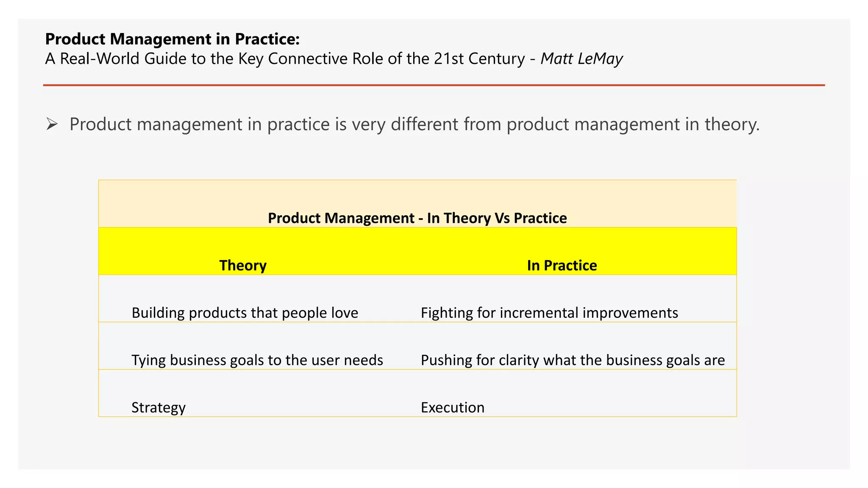Select the 'Strategy' table cell
Image resolution: width=868 pixels, height=488 pixels.
click(x=159, y=408)
